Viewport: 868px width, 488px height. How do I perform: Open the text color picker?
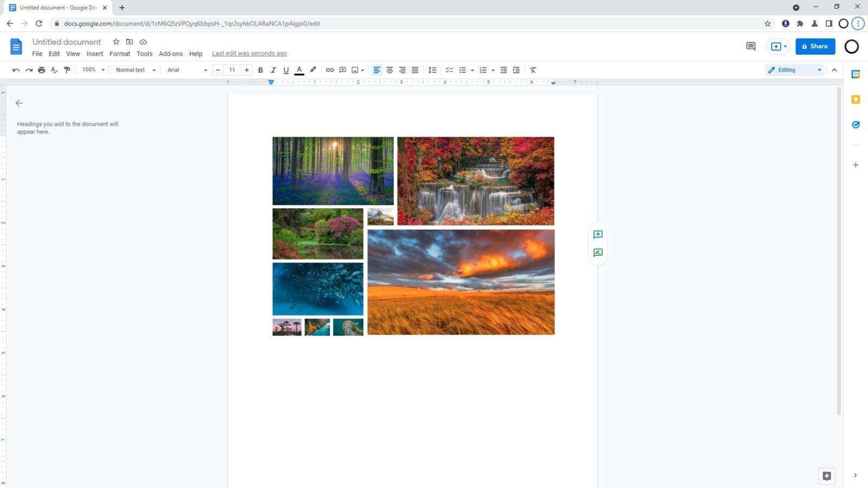(299, 69)
